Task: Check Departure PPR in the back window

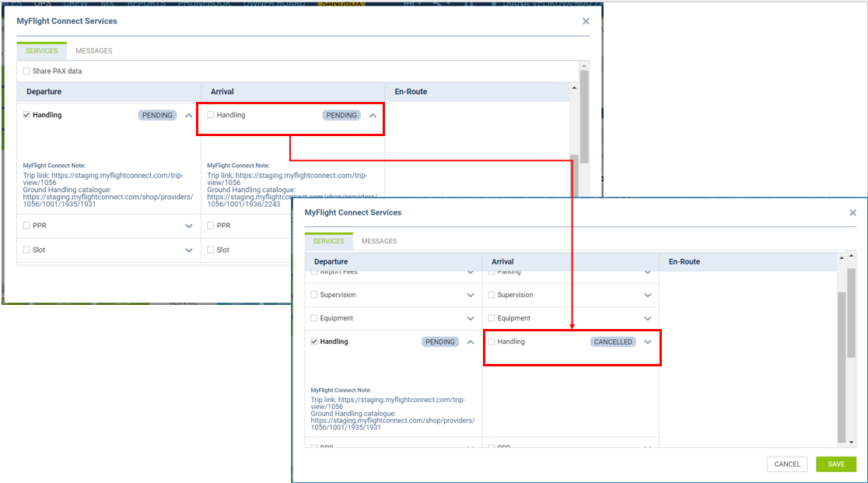Action: click(x=26, y=226)
